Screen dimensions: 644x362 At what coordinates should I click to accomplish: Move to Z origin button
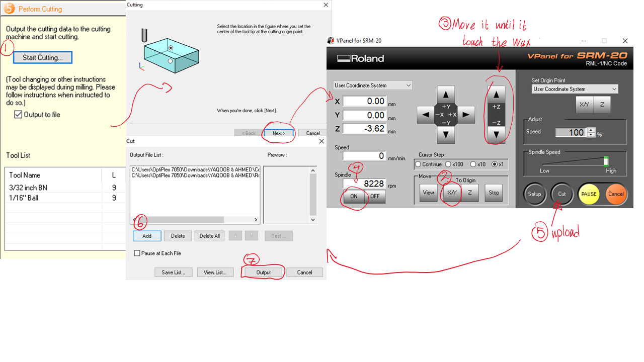click(x=470, y=193)
